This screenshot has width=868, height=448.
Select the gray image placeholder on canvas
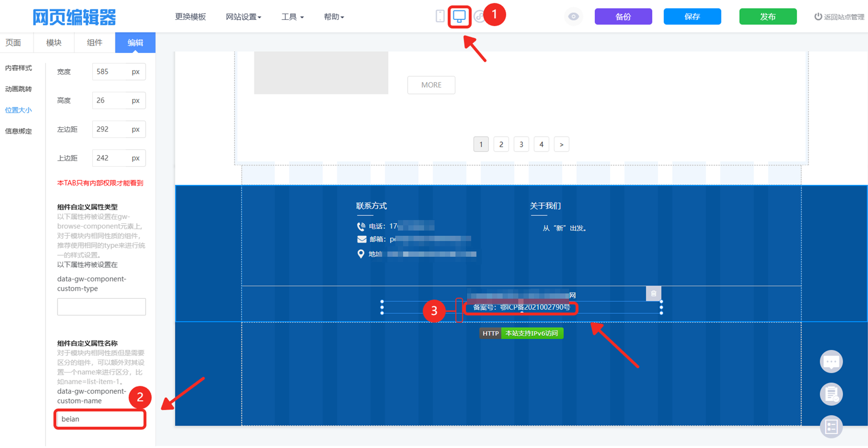coord(321,73)
